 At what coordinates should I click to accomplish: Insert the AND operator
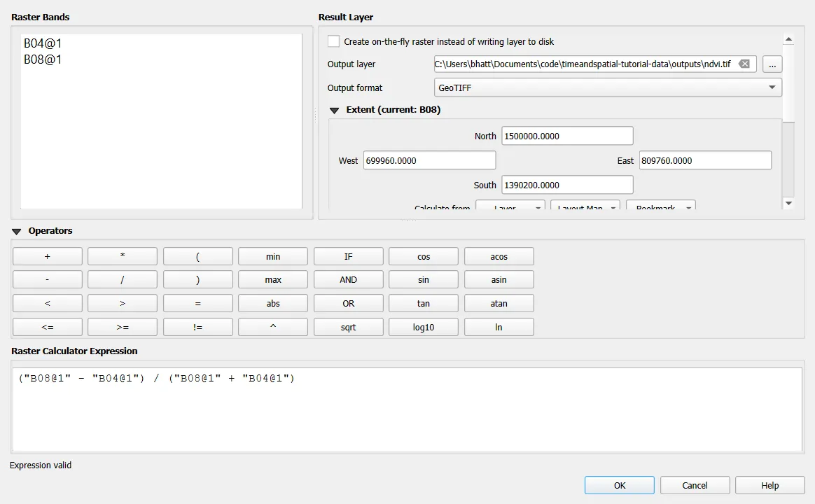coord(348,279)
